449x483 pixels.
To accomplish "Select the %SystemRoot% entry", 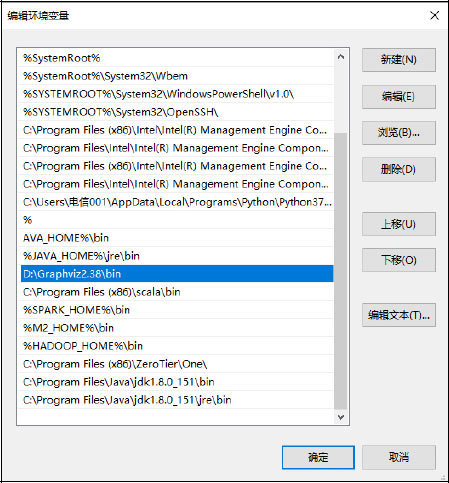I will point(177,58).
